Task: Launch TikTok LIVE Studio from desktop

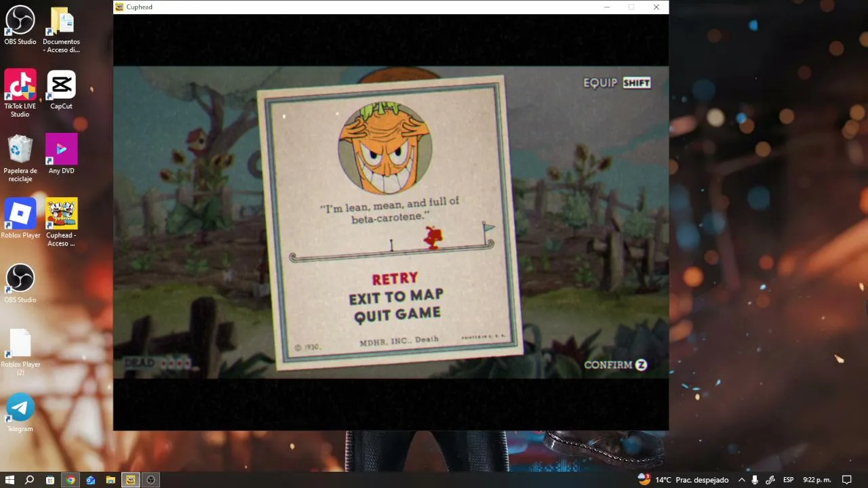Action: [20, 94]
